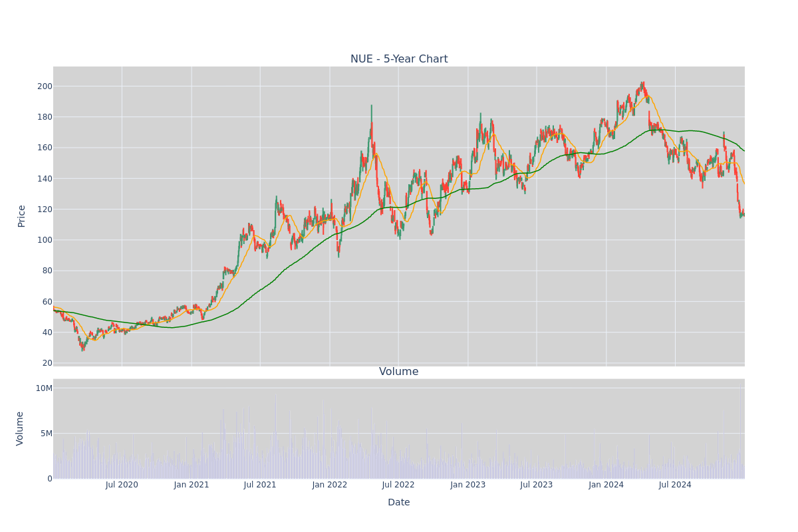Click the horizontal "Volume" subplot title
This screenshot has width=798, height=532.
point(399,372)
